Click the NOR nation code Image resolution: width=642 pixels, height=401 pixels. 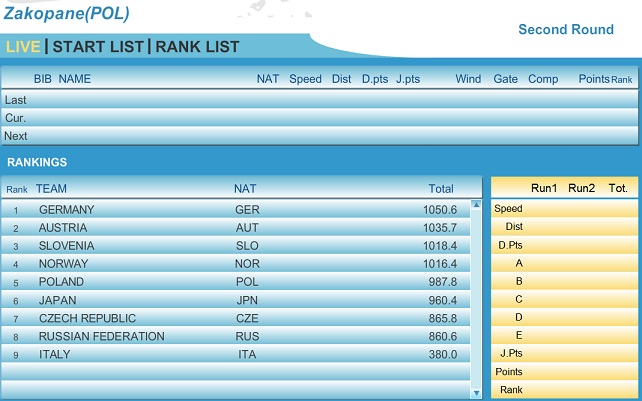click(x=247, y=263)
